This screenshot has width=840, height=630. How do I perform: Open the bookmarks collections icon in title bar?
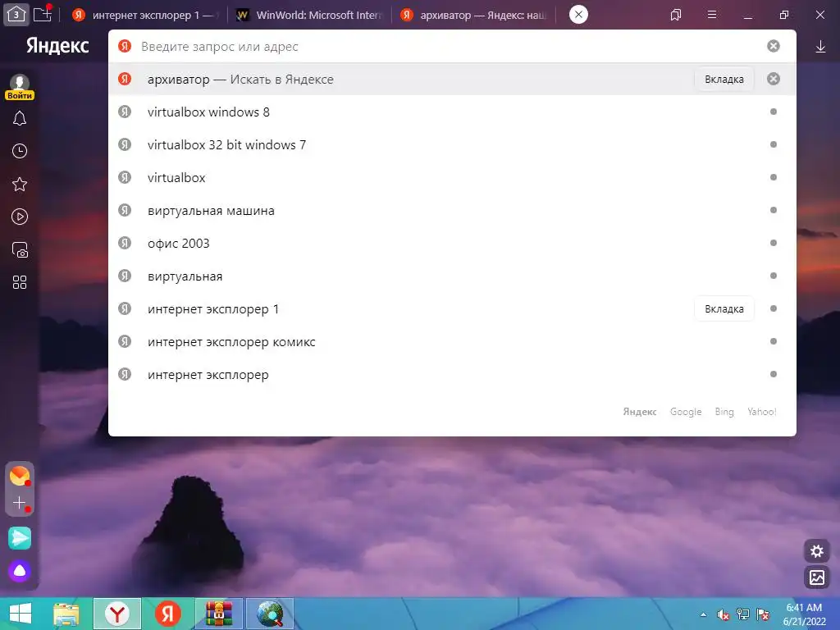point(676,15)
